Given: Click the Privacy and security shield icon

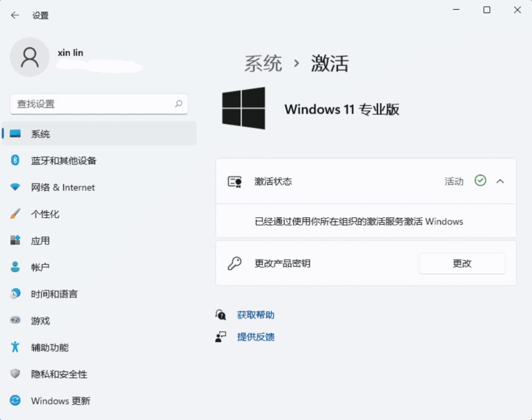Looking at the screenshot, I should pos(15,374).
